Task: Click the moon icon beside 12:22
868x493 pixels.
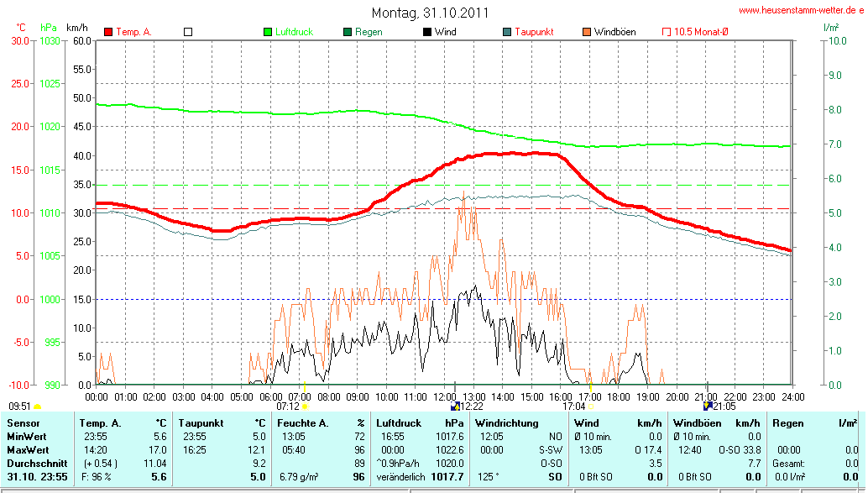Action: coord(455,406)
